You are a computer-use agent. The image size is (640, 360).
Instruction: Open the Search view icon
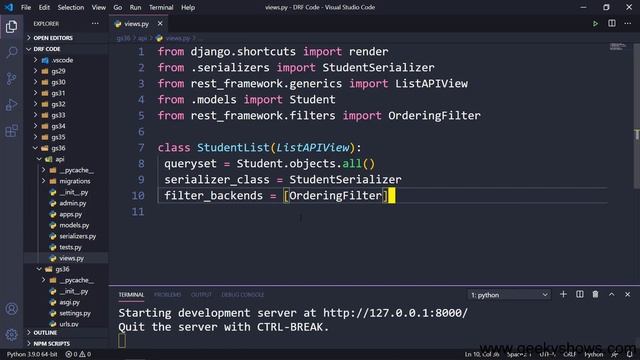11,52
